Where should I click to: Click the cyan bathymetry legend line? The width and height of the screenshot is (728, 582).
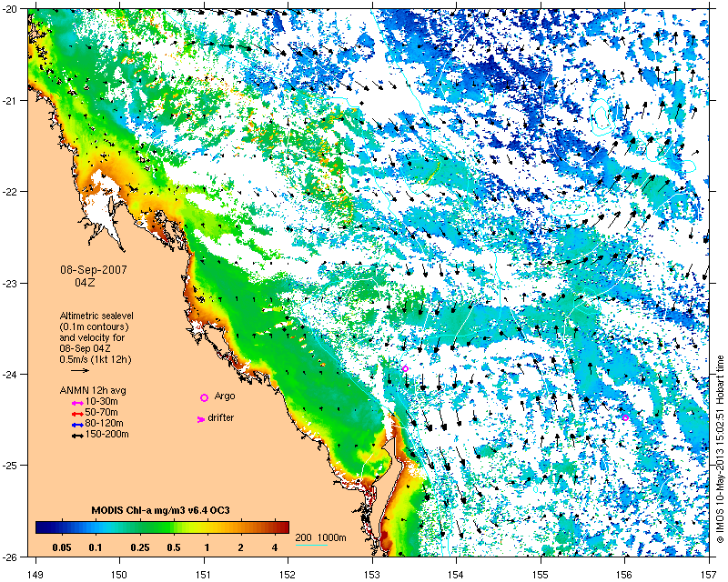point(311,545)
